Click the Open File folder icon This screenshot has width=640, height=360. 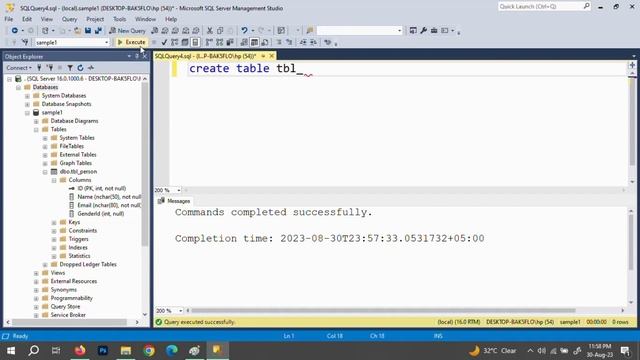[x=77, y=31]
